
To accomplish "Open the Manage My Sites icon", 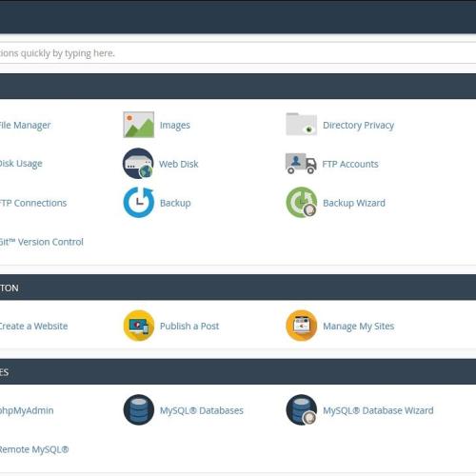I will pyautogui.click(x=302, y=326).
